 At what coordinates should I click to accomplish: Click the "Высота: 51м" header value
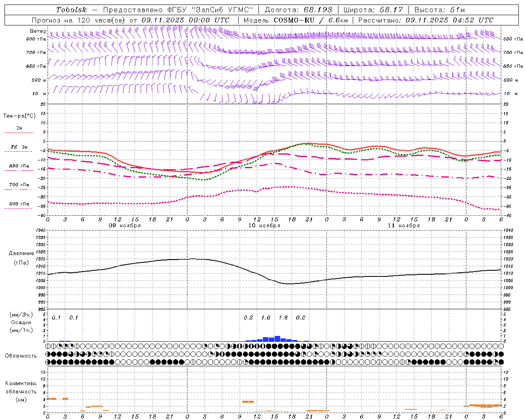440,10
